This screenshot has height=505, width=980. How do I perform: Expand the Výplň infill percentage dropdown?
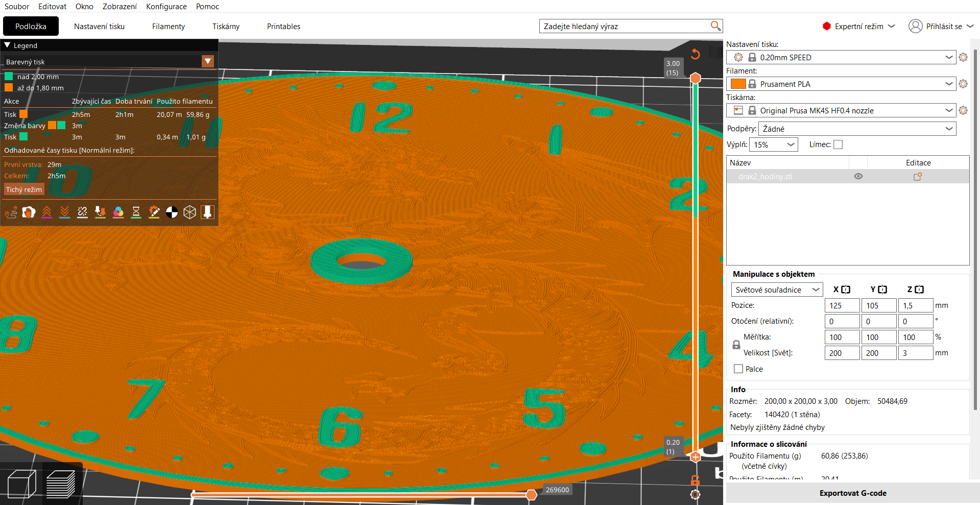(774, 145)
